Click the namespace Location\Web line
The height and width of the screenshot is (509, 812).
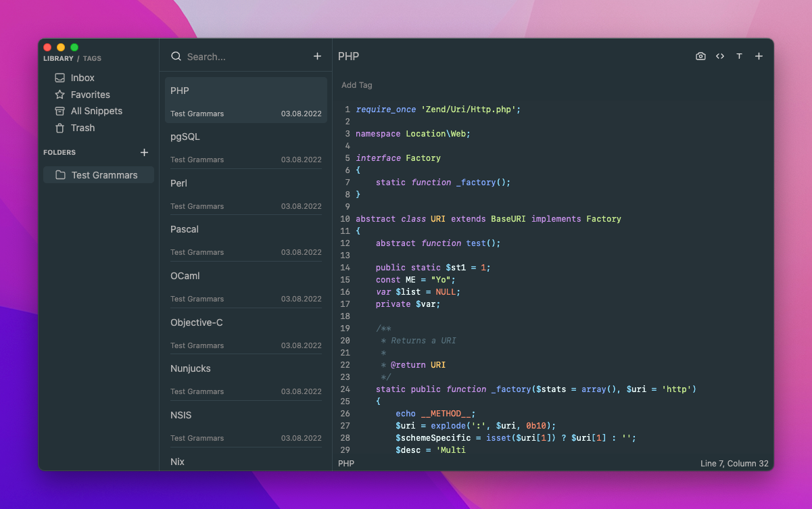tap(412, 134)
